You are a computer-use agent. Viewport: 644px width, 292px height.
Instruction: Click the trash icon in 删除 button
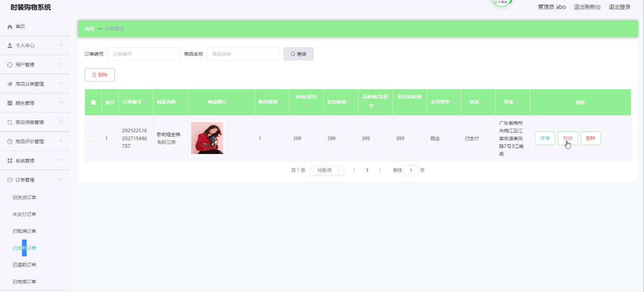[x=94, y=75]
